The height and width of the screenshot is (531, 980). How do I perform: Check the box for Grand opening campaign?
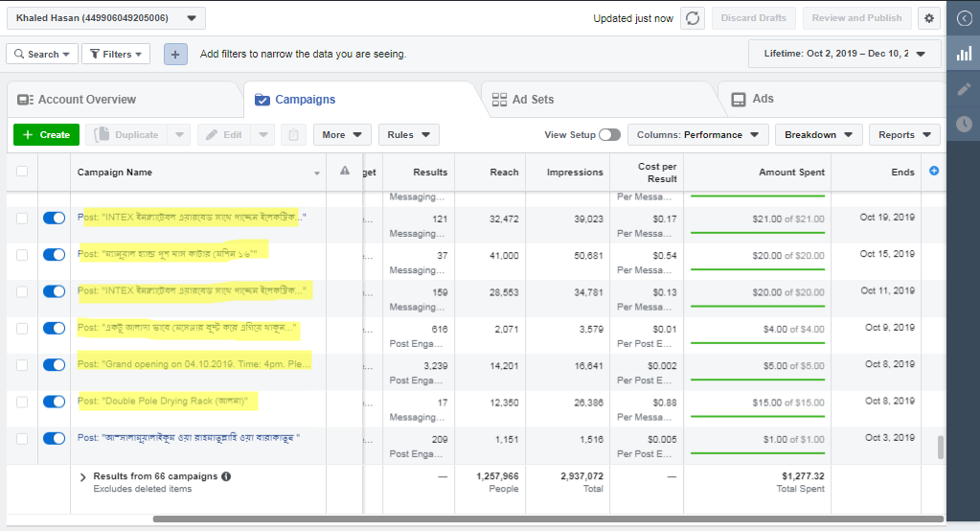pos(22,365)
